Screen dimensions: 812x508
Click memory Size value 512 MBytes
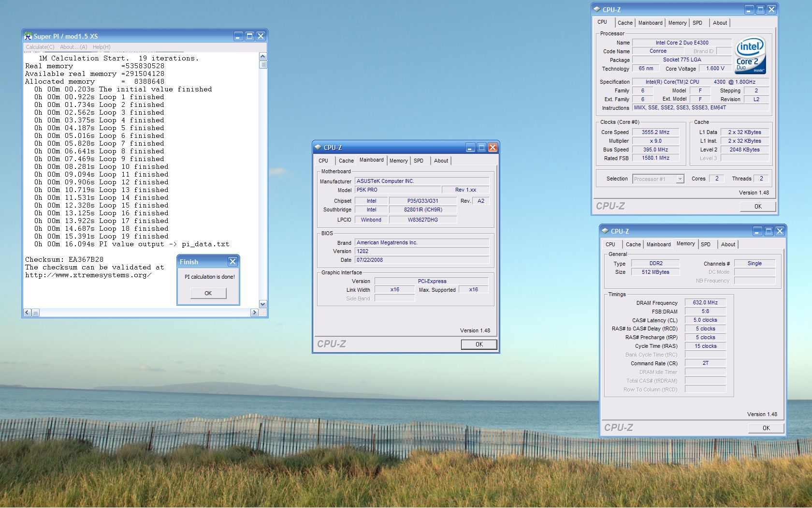point(656,272)
